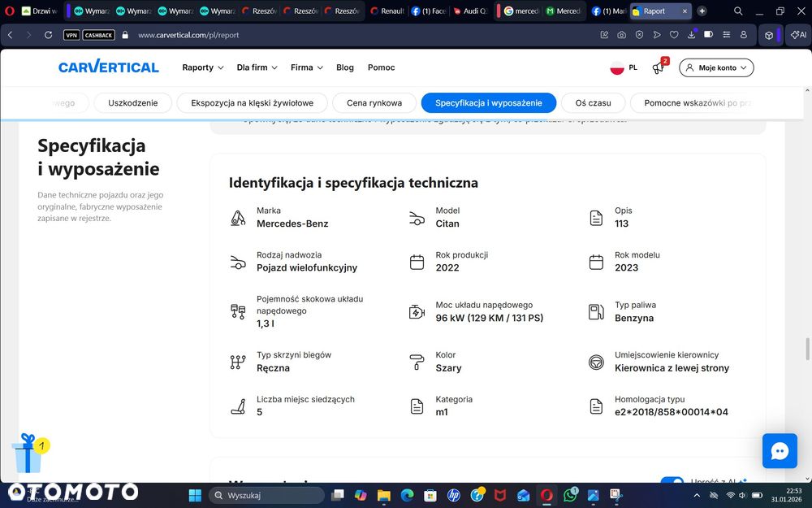
Task: Open the Pomoc page
Action: point(381,67)
